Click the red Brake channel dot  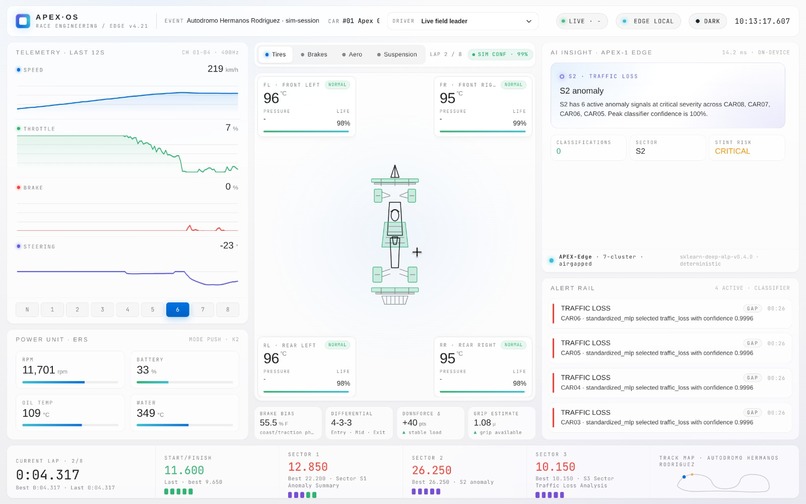19,188
